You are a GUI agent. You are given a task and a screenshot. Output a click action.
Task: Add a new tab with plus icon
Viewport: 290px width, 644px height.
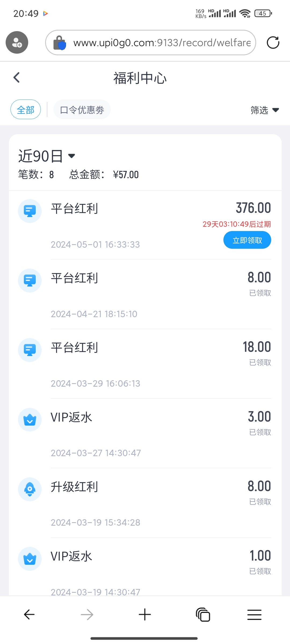point(145,614)
